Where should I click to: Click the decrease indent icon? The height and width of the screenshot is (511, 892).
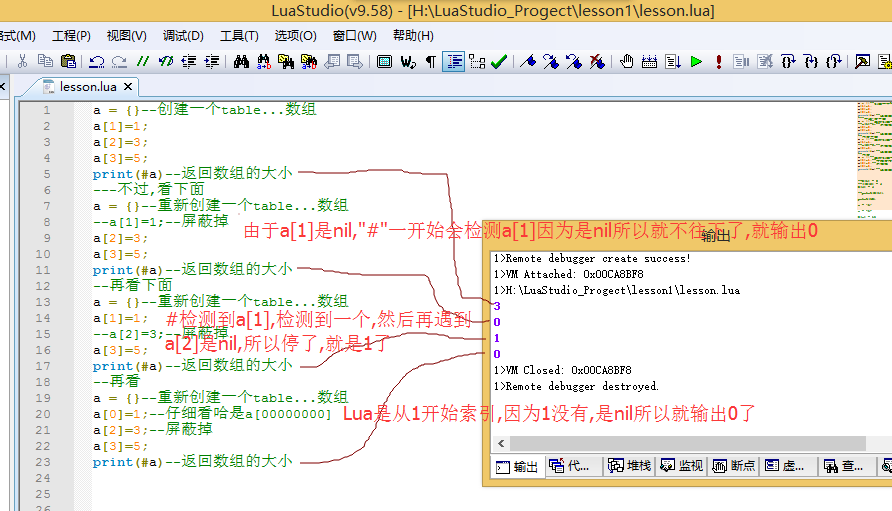tap(189, 61)
